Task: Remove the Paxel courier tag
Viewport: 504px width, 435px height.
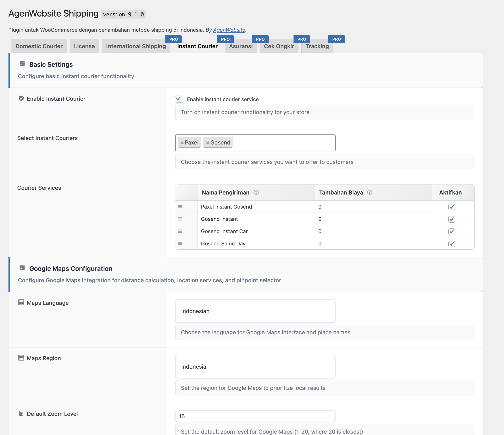Action: pyautogui.click(x=182, y=143)
